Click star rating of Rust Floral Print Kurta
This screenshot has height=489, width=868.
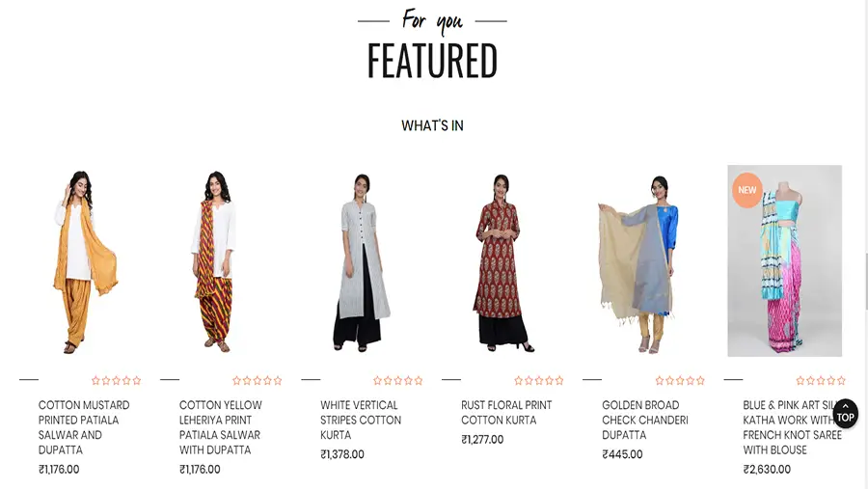[539, 380]
